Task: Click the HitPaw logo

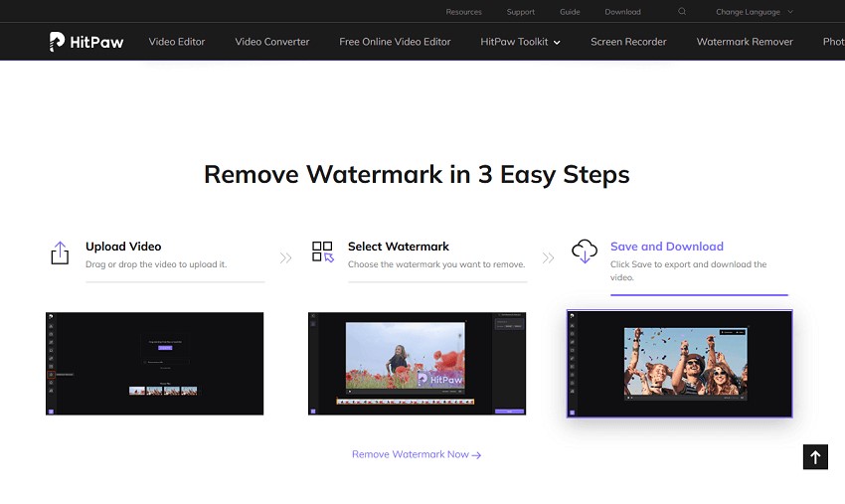Action: coord(86,42)
